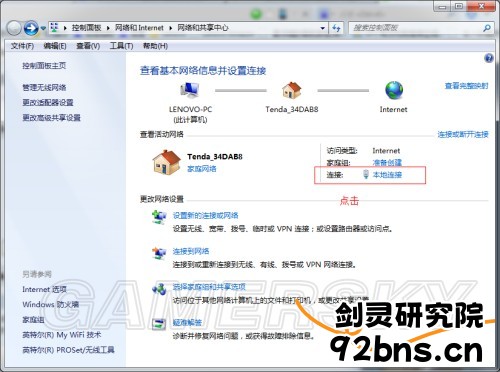
Task: Open recent pages dropdown next to nav arrows
Action: coord(43,29)
